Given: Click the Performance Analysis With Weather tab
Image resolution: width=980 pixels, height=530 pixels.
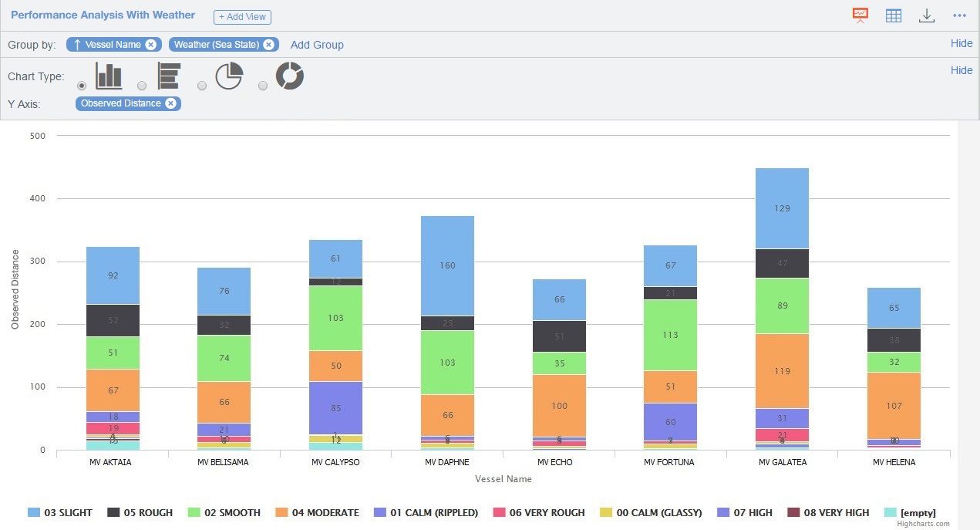Looking at the screenshot, I should click(103, 15).
